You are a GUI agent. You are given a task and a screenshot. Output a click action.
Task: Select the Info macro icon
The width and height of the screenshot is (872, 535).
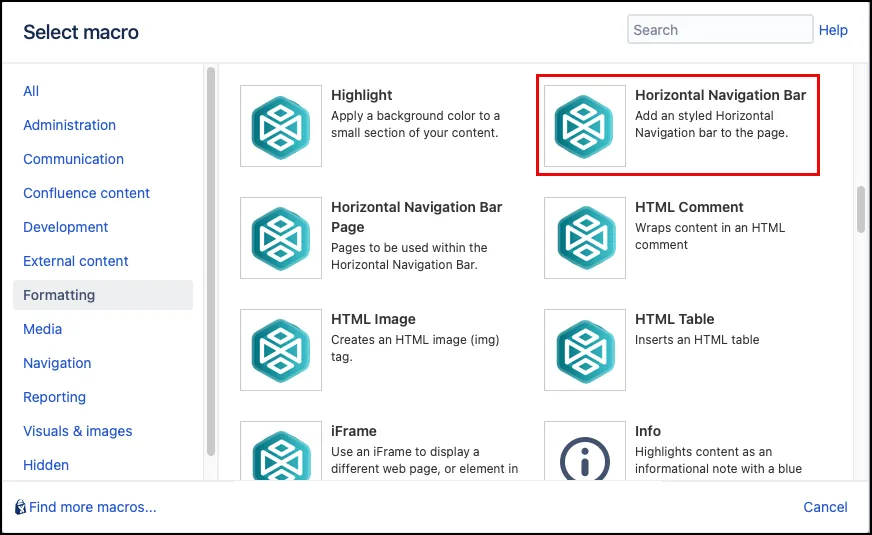coord(584,451)
